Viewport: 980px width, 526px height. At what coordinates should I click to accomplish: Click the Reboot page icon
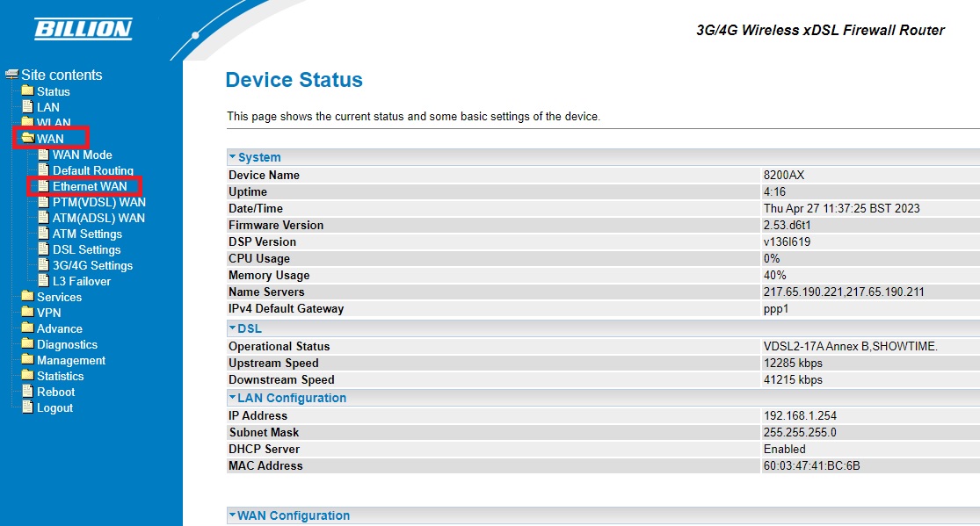(27, 392)
